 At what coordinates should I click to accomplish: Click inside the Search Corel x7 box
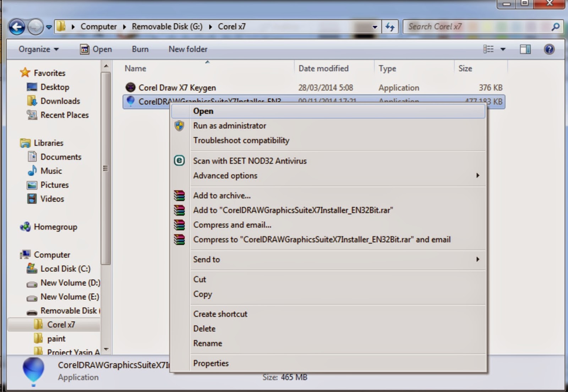tap(461, 26)
